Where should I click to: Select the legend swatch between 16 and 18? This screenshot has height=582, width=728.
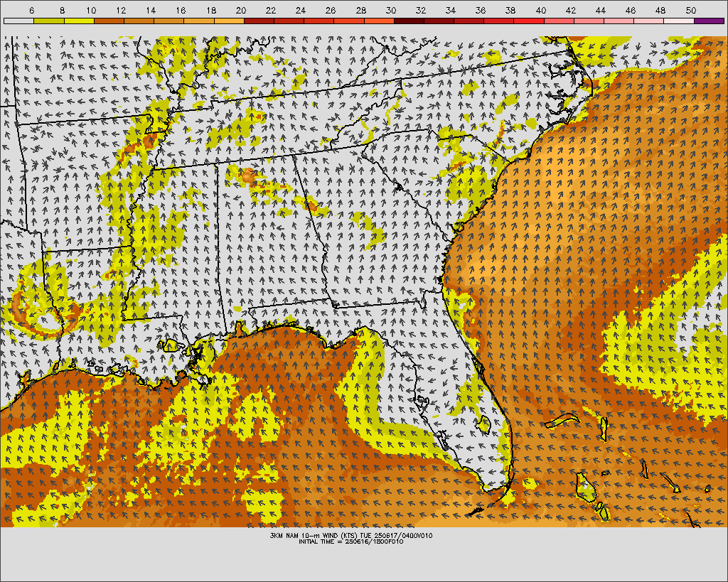pos(199,21)
